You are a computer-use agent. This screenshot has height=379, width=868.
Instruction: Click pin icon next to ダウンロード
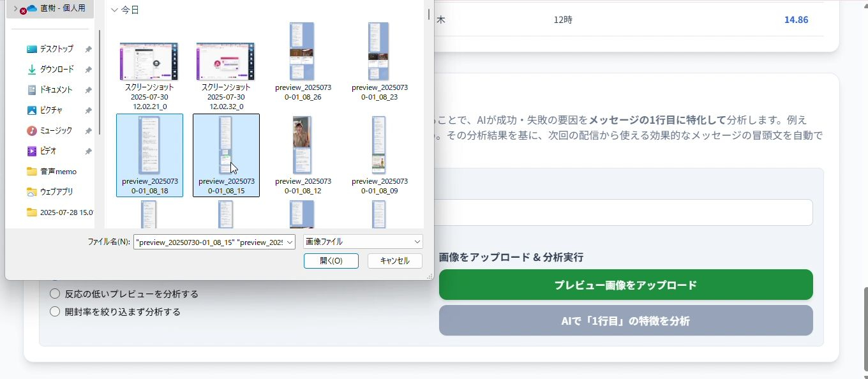(88, 70)
